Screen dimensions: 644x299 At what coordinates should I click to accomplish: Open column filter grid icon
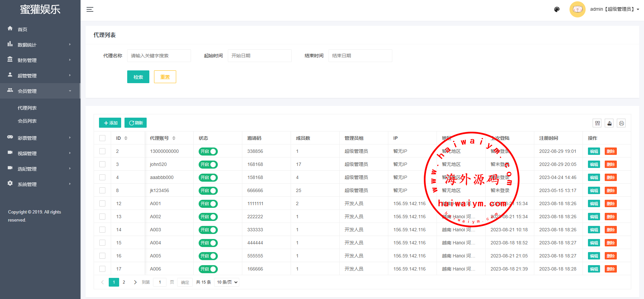click(597, 123)
